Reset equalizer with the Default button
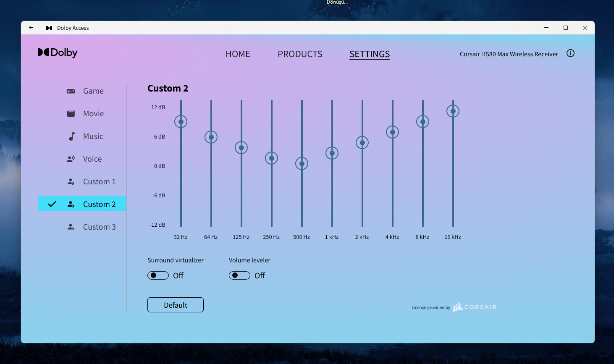This screenshot has height=364, width=614. [x=176, y=305]
